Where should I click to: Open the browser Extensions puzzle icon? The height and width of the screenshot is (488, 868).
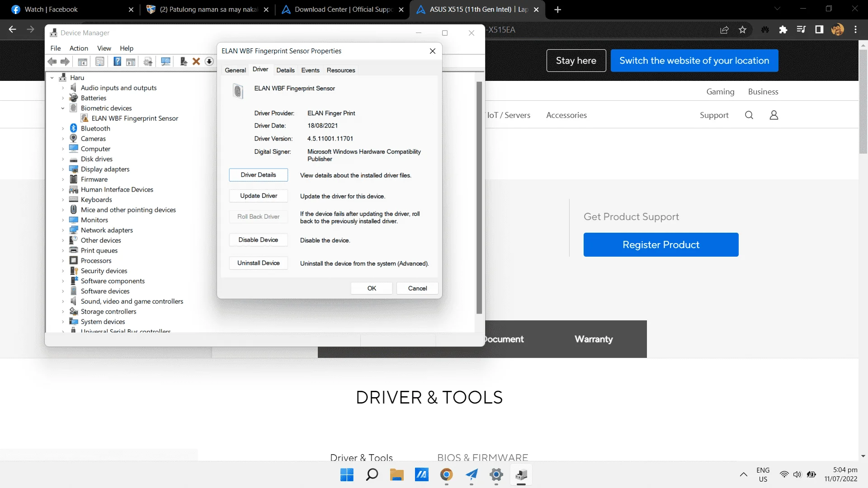click(x=783, y=30)
